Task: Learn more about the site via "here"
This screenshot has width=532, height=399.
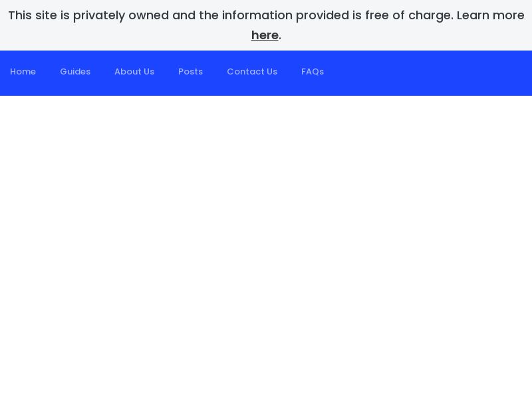Action: [265, 35]
